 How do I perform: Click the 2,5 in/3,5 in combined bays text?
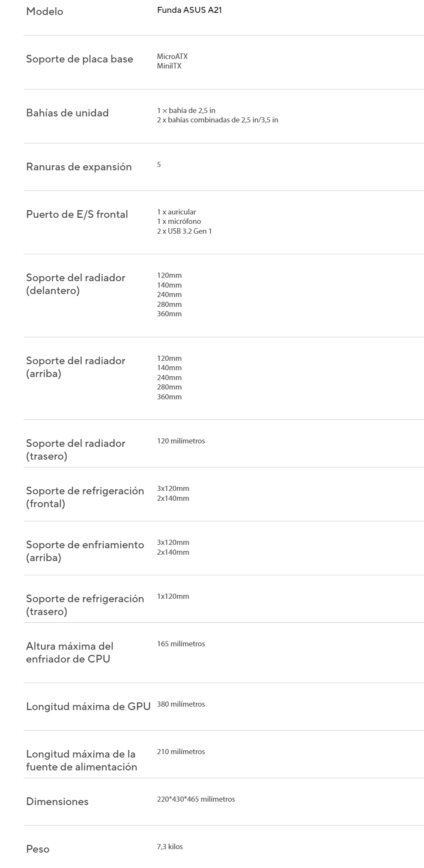(218, 120)
